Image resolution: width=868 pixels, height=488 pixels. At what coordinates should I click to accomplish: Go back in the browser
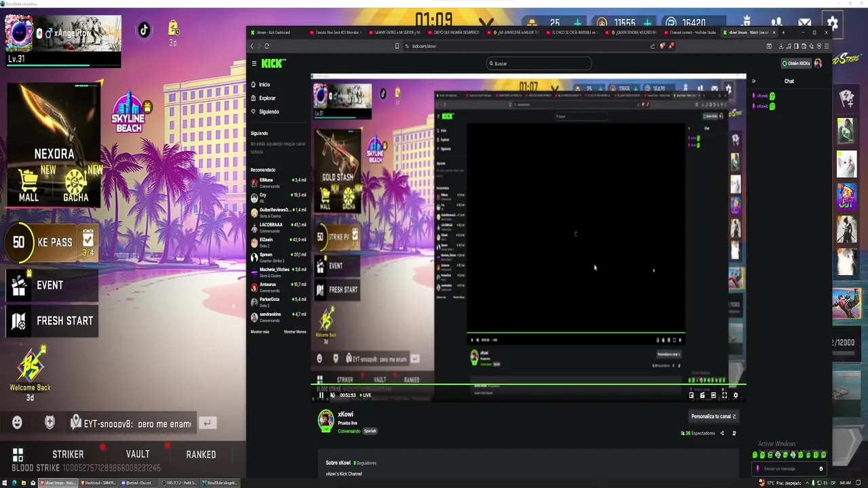coord(252,46)
